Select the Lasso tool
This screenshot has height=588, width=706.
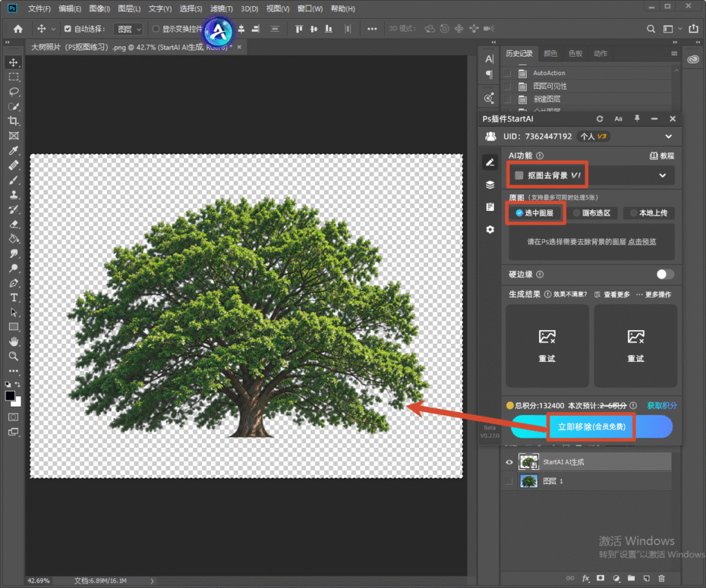tap(14, 92)
